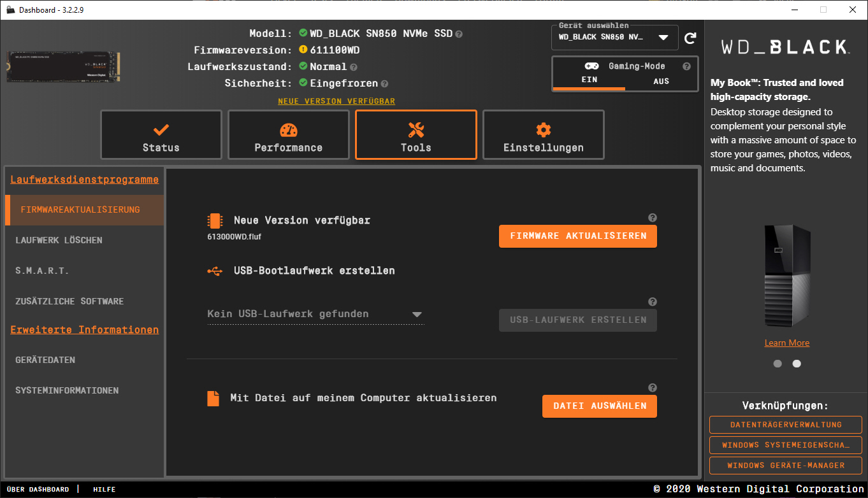The height and width of the screenshot is (498, 868).
Task: Click help icon above Datei auswählen button
Action: click(653, 388)
